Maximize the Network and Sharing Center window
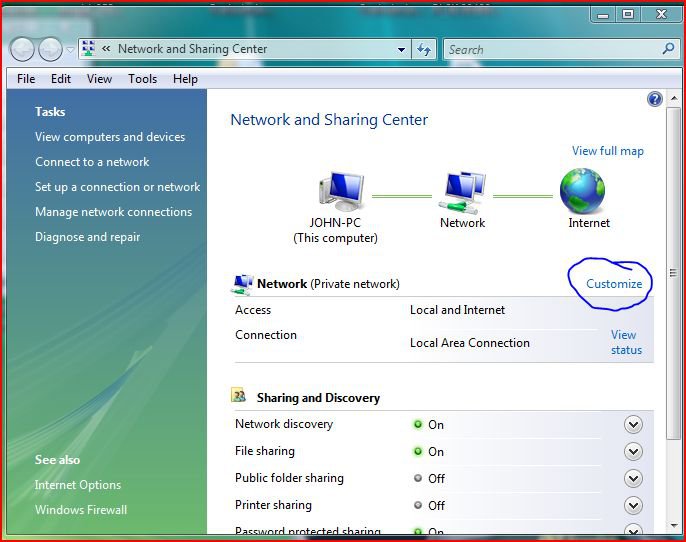 tap(628, 14)
